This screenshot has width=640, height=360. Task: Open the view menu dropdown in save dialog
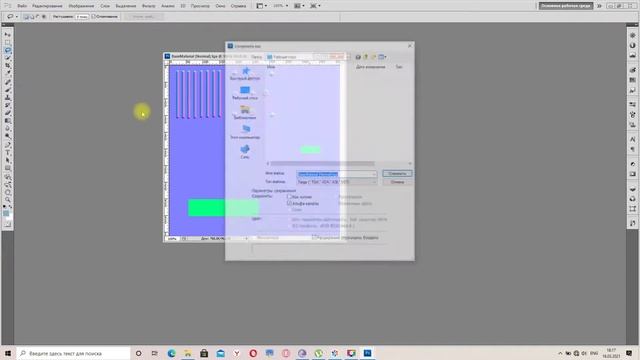[382, 57]
